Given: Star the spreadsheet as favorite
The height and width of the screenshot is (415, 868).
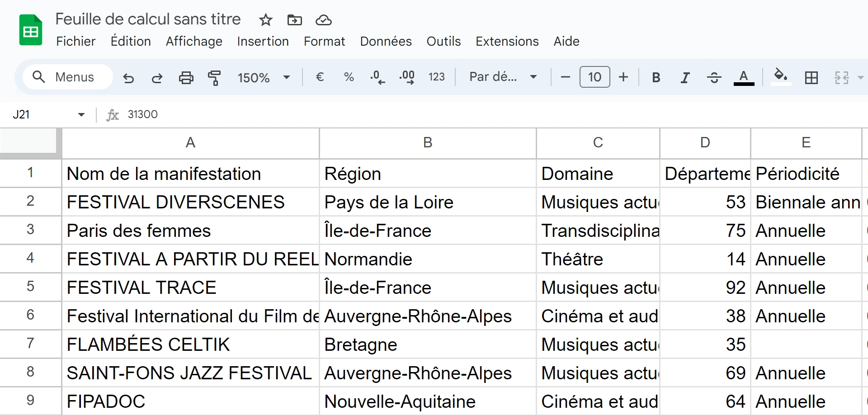Looking at the screenshot, I should click(266, 20).
